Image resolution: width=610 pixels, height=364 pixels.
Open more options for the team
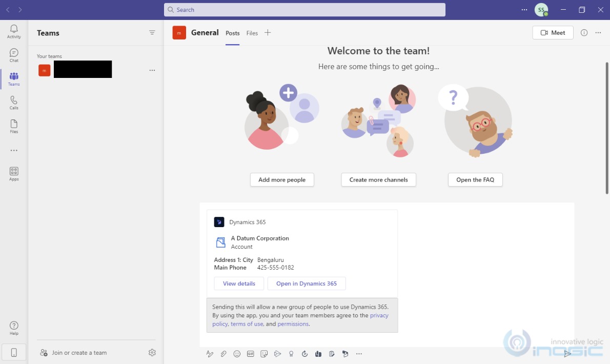152,70
